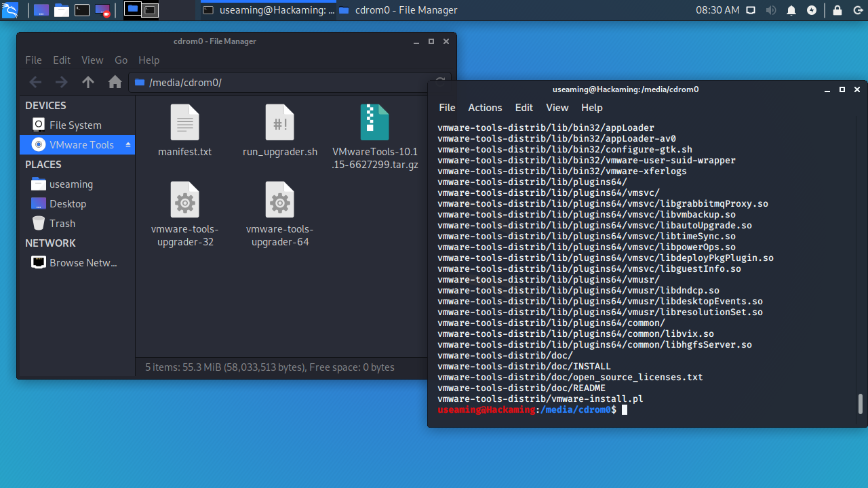Click the open_source_licenses.txt terminal line
868x488 pixels.
pos(570,378)
